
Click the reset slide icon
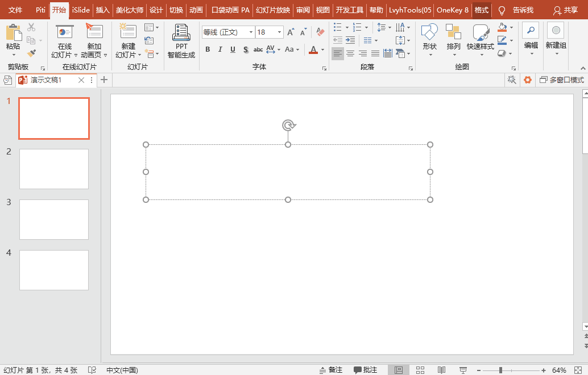[149, 40]
